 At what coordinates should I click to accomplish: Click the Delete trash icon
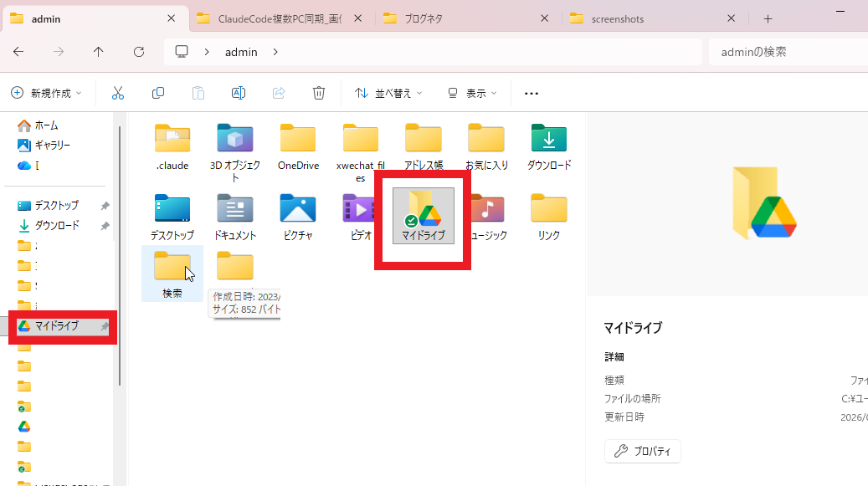(x=319, y=93)
